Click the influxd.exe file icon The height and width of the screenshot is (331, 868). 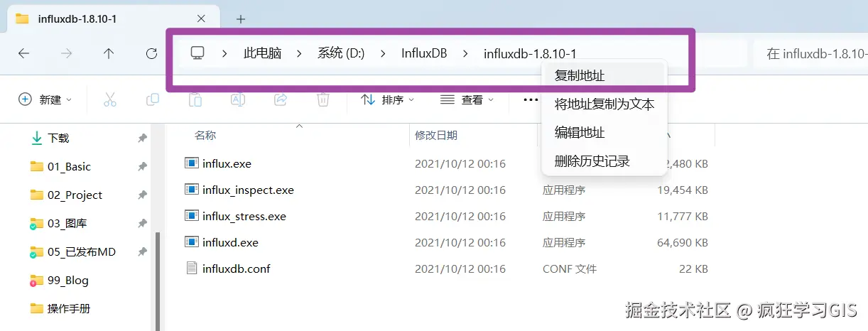coord(191,242)
